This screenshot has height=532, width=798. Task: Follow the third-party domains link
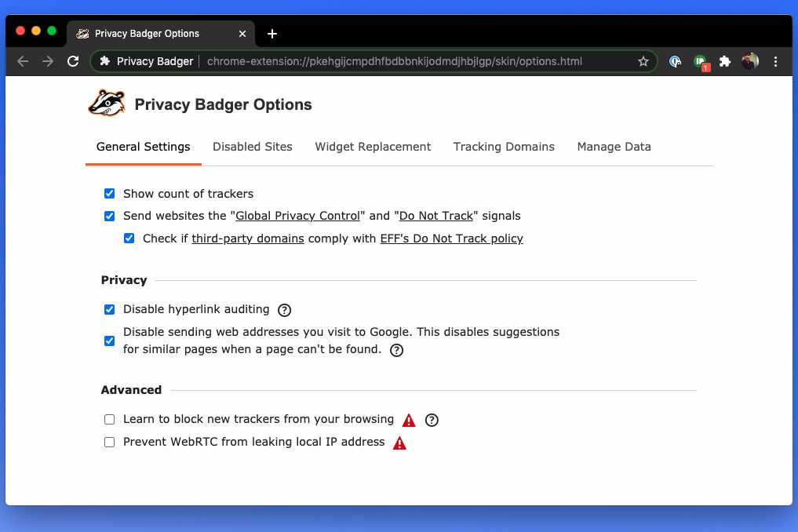(248, 239)
